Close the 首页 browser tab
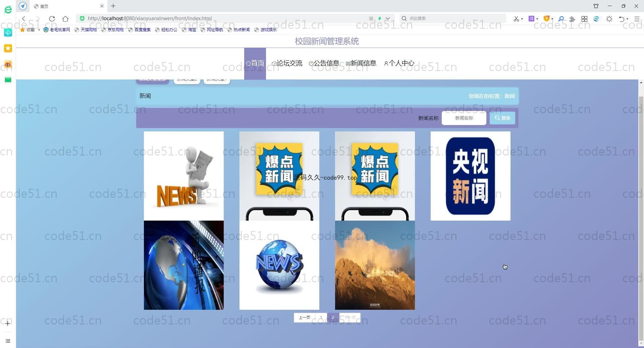 point(102,6)
